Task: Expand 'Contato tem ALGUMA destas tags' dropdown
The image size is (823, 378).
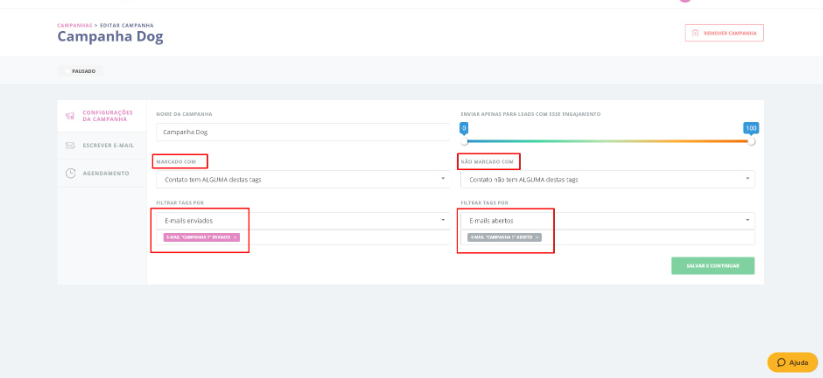Action: [x=303, y=179]
